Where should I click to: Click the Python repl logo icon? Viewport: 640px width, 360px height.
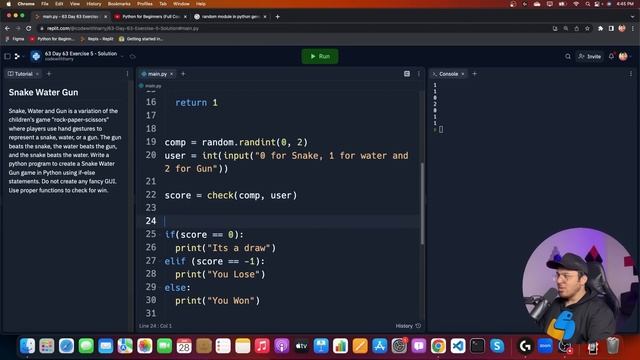coord(36,56)
